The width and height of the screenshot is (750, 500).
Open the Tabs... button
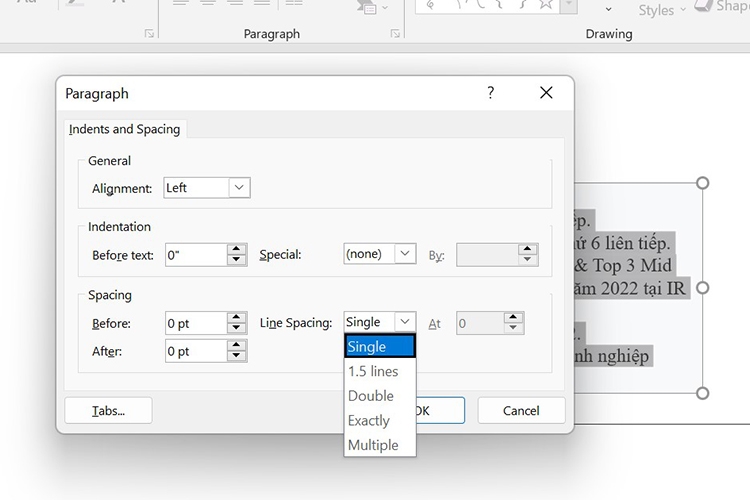click(109, 411)
